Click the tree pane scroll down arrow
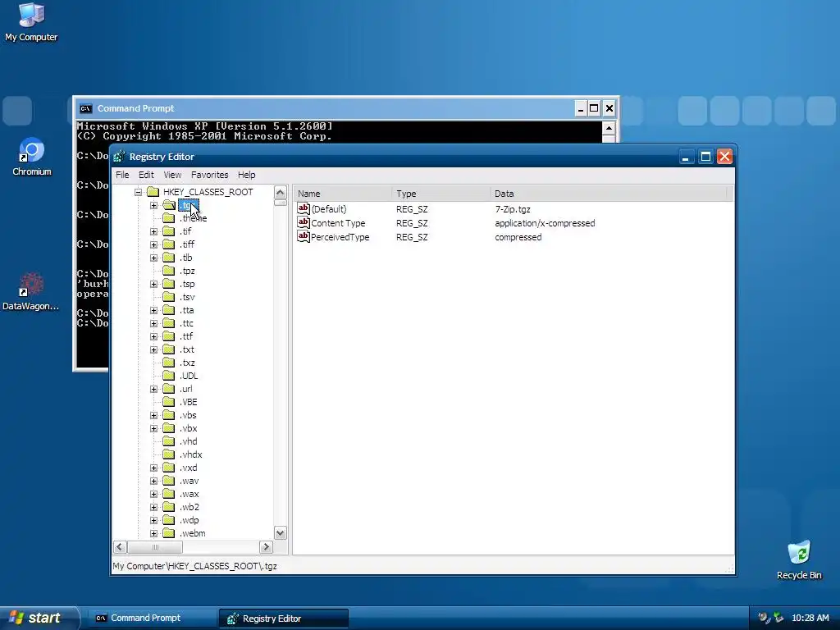840x630 pixels. click(x=281, y=532)
